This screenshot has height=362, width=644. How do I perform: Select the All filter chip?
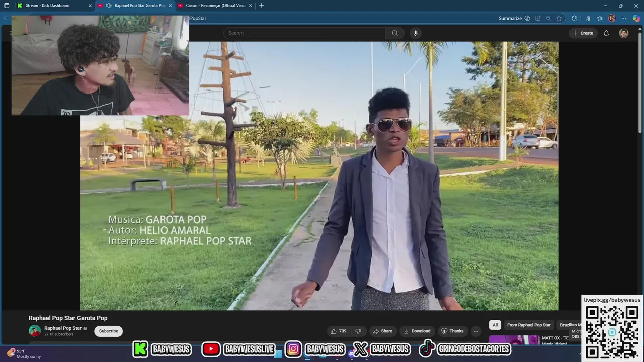495,325
